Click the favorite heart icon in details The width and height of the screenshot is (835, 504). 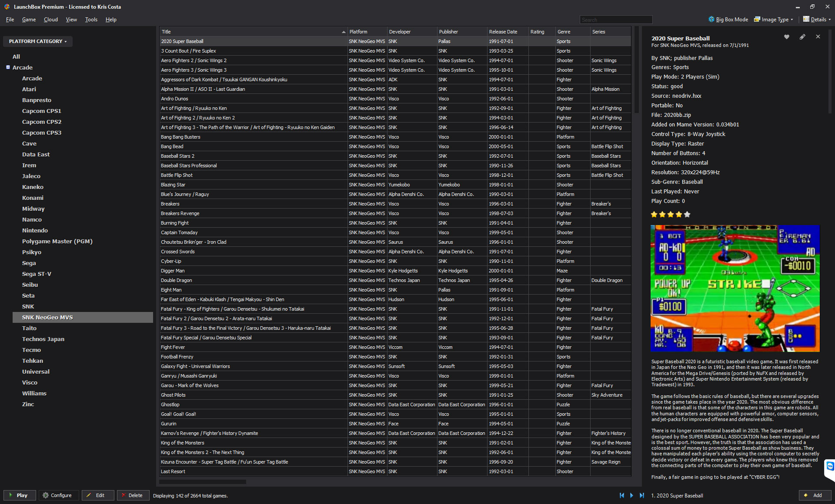786,37
